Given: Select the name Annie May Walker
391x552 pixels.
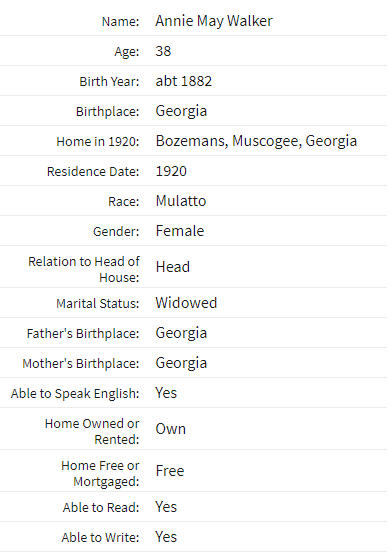Looking at the screenshot, I should pos(214,21).
